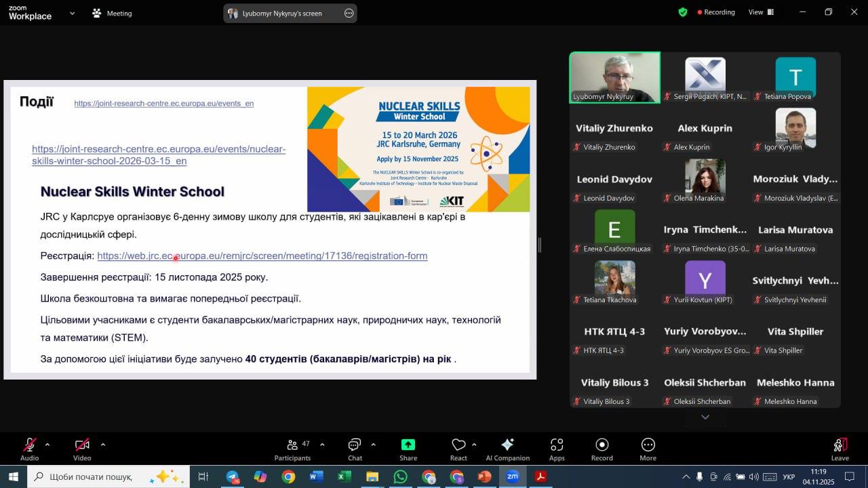Switch to the Meeting tab
This screenshot has width=868, height=488.
pos(113,13)
